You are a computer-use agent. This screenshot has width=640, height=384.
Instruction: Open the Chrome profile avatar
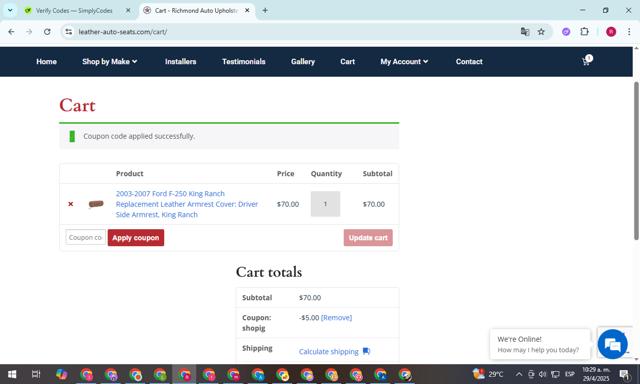(x=611, y=31)
